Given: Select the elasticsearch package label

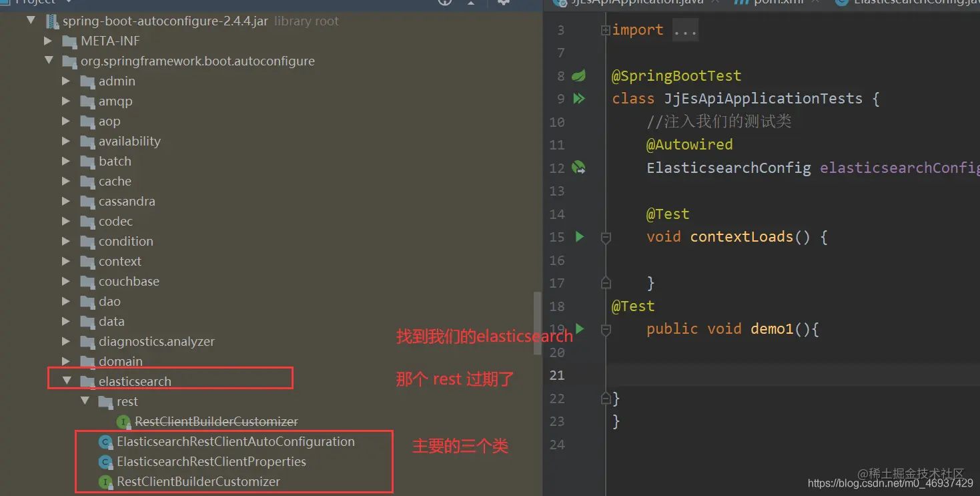Looking at the screenshot, I should coord(135,381).
